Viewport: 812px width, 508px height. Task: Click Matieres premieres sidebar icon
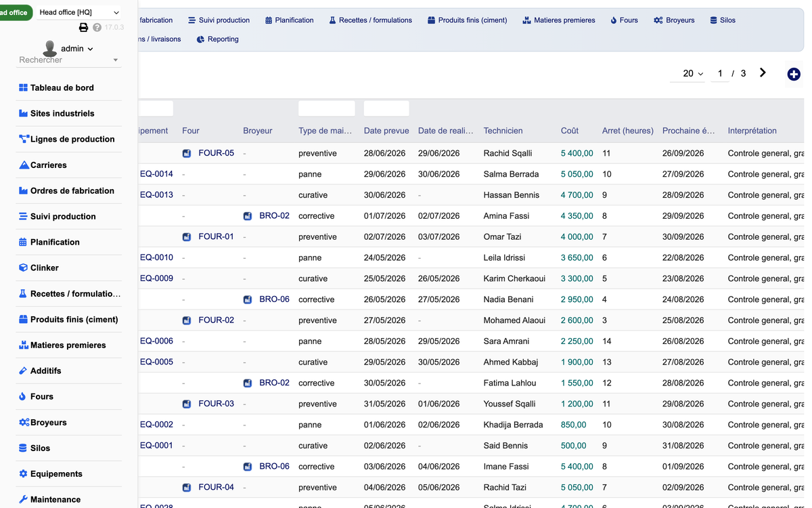[x=23, y=345]
